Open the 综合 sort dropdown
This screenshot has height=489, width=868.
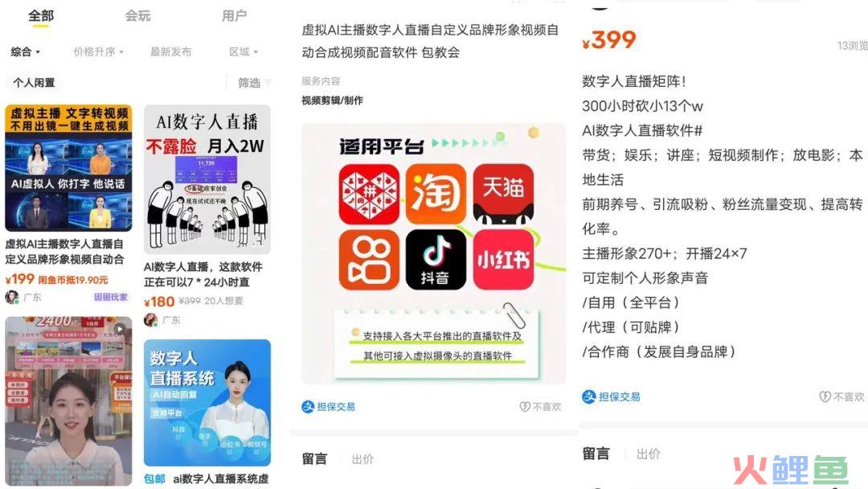(x=25, y=51)
